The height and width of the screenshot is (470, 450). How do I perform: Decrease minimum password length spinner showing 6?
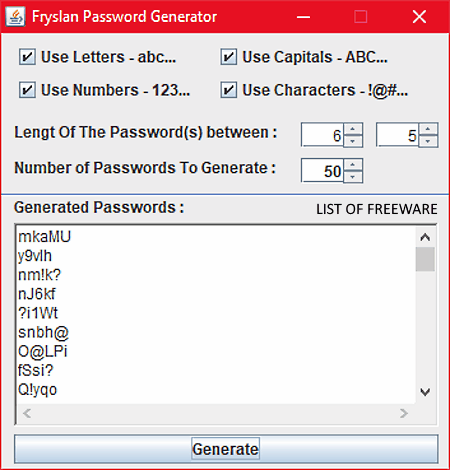[x=353, y=141]
